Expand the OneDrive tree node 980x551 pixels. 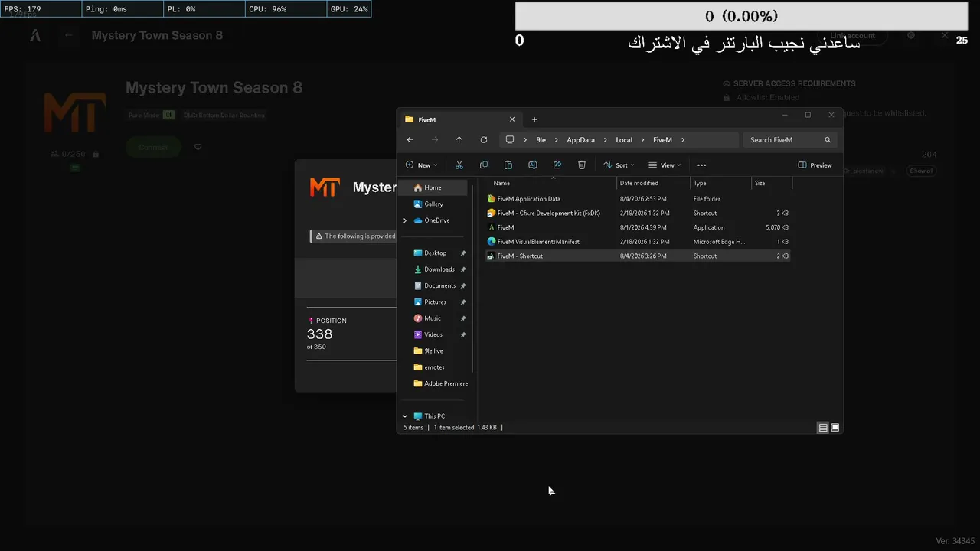(405, 220)
